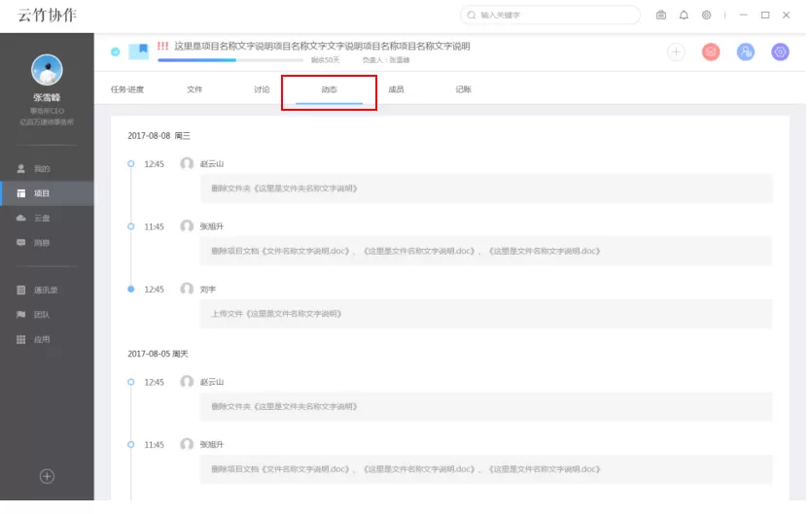Image resolution: width=812 pixels, height=514 pixels.
Task: Click 删除项目文档 entry under 2017-08-05
Action: pos(486,469)
